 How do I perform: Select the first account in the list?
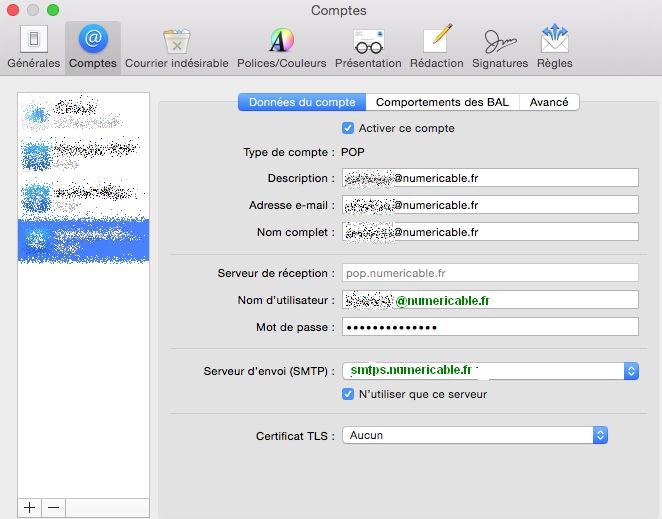[x=83, y=114]
